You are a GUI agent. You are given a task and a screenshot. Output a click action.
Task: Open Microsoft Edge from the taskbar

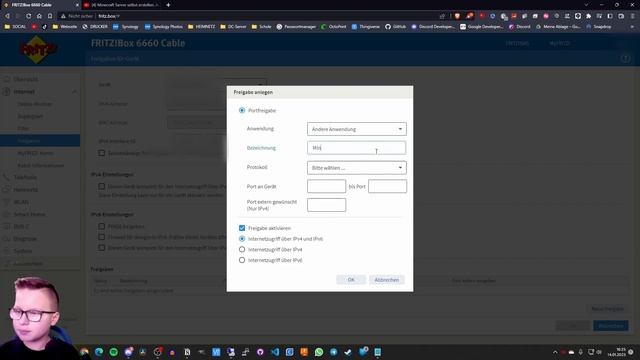tap(99, 352)
